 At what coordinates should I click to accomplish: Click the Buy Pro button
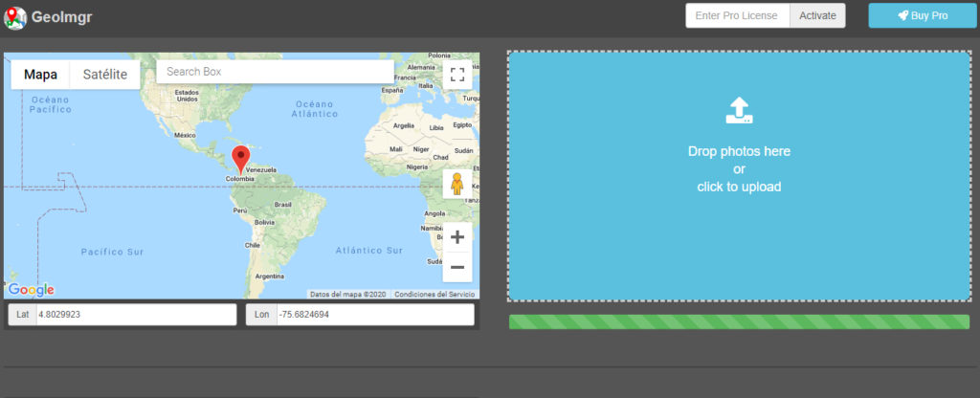tap(923, 15)
